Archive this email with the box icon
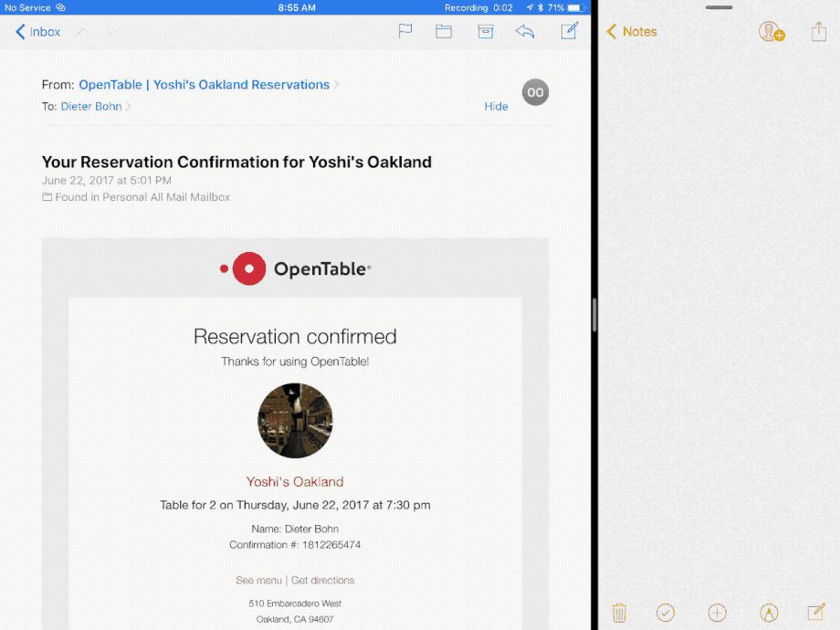Image resolution: width=840 pixels, height=630 pixels. click(x=486, y=31)
